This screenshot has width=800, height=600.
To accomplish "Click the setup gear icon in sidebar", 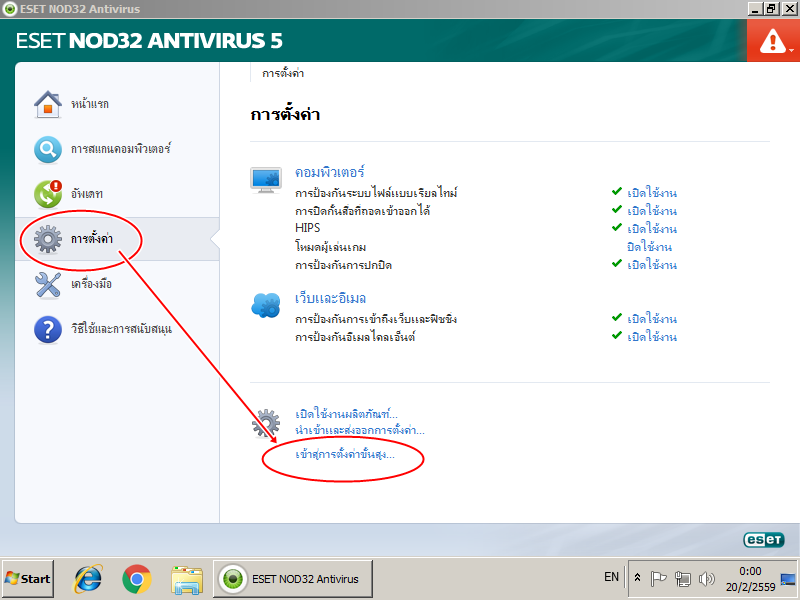I will (48, 239).
